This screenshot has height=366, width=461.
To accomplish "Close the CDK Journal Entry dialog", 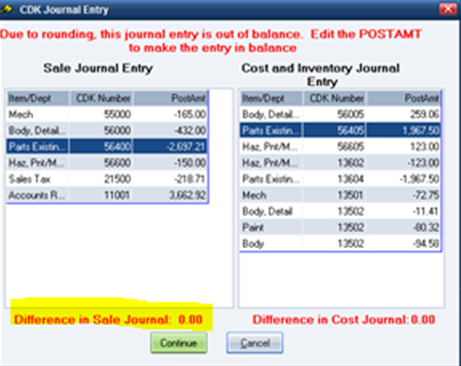I will [448, 9].
